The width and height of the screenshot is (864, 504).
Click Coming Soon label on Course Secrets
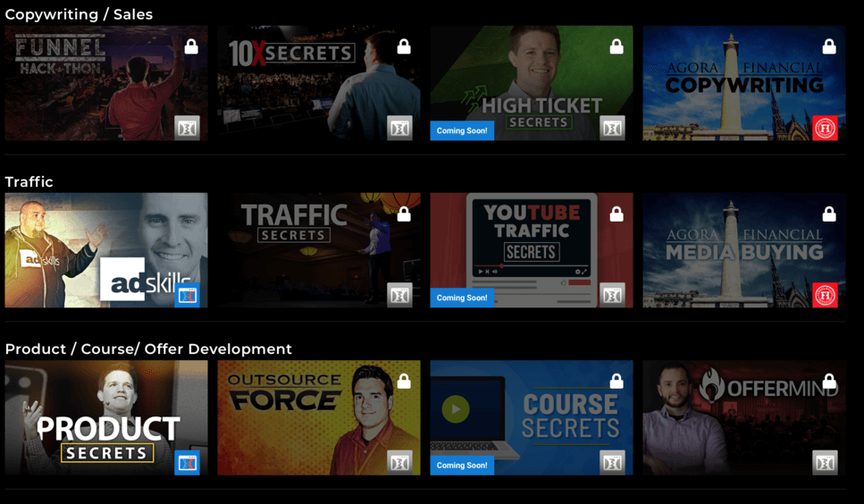[x=462, y=466]
